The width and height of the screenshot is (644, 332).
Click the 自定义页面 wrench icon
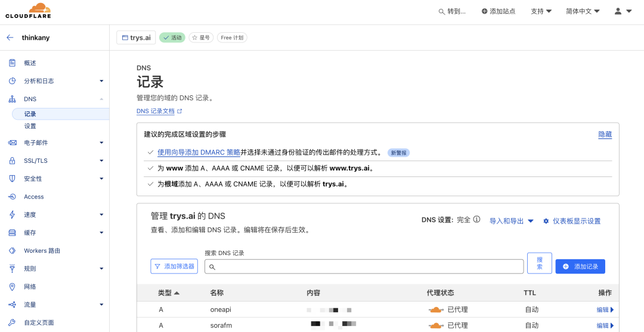tap(12, 322)
